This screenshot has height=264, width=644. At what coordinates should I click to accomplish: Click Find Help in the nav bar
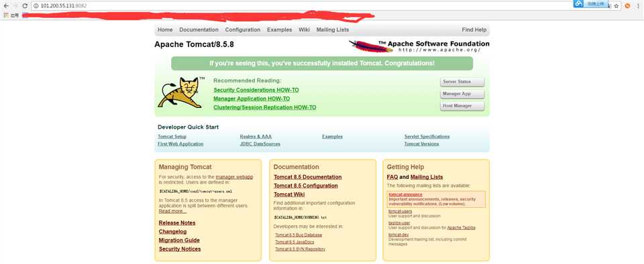(x=474, y=30)
